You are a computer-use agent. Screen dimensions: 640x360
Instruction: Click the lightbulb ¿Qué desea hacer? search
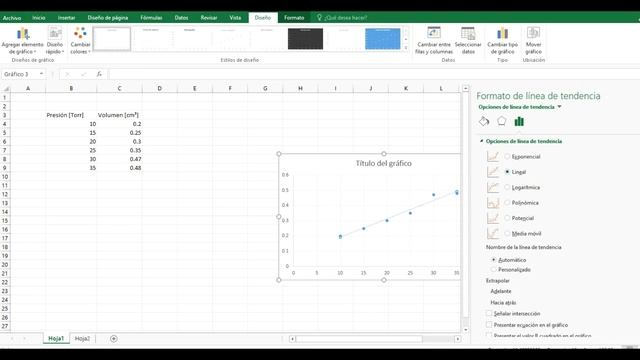point(342,18)
